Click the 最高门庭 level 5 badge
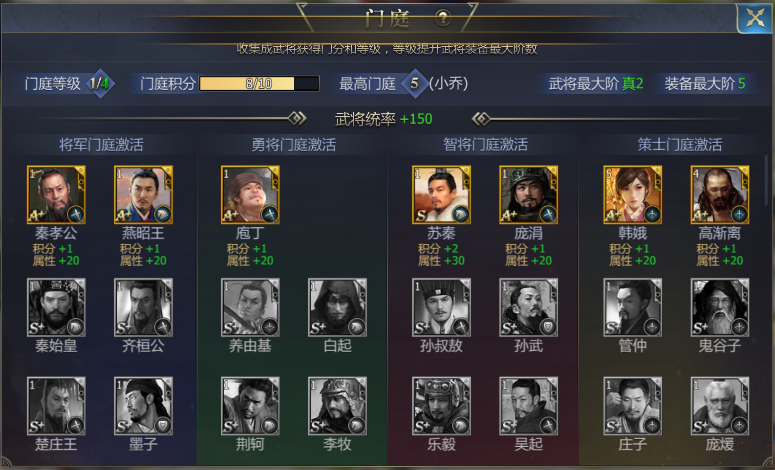775x470 pixels. coord(414,84)
